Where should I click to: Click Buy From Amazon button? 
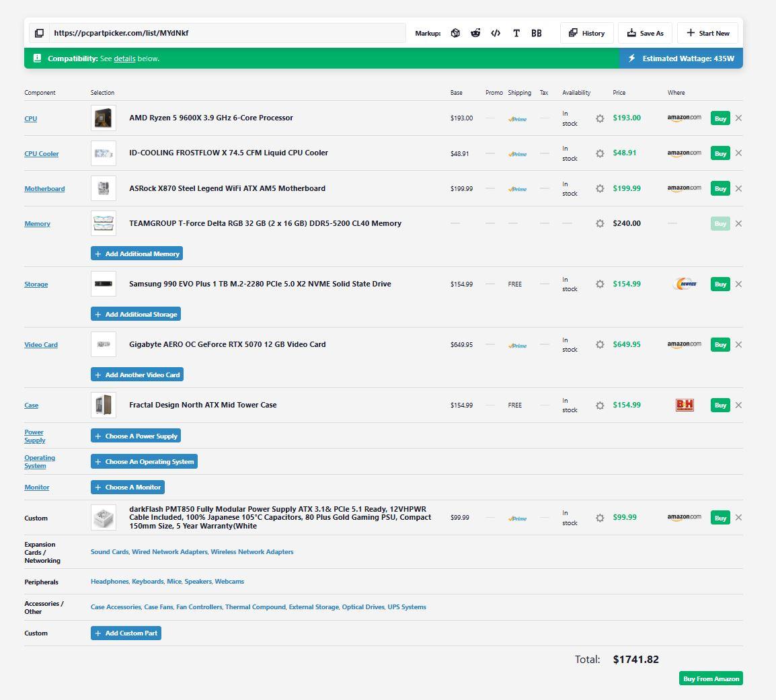coord(711,678)
